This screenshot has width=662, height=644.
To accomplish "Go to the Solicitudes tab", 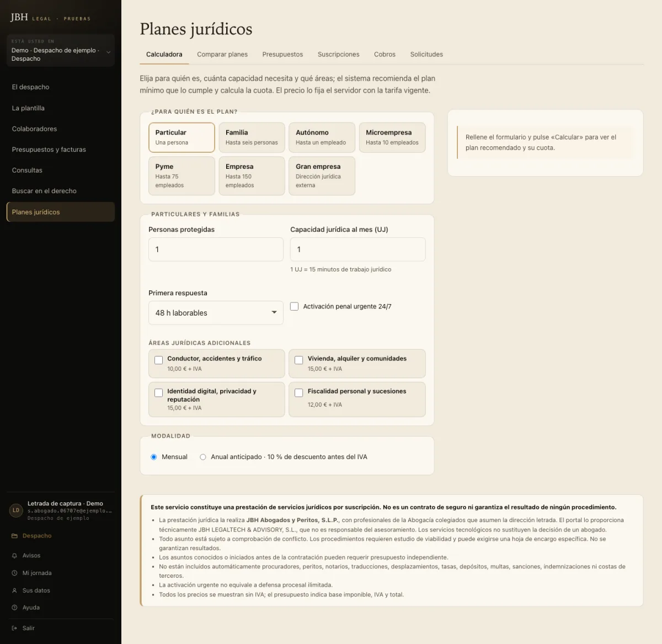I will [426, 55].
